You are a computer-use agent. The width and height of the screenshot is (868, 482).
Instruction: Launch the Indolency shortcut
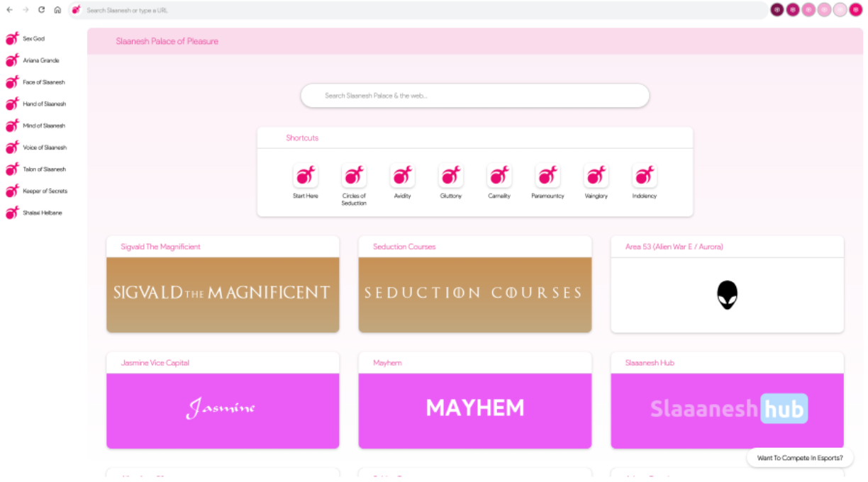(645, 175)
